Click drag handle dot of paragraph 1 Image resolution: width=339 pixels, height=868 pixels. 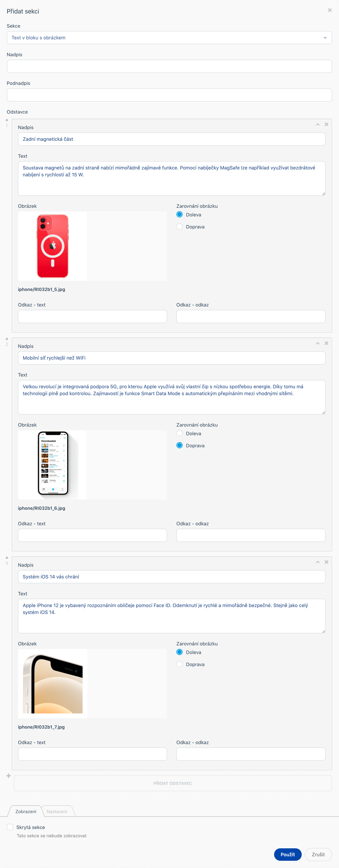(x=7, y=120)
